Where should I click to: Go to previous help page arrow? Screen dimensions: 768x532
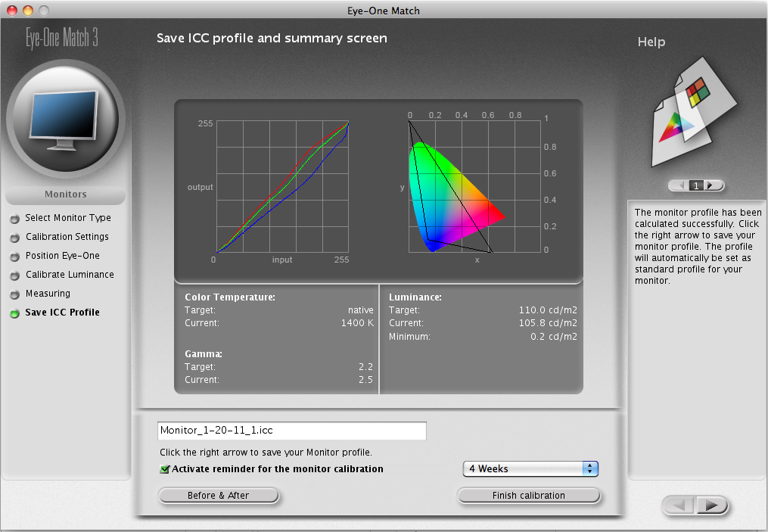tap(681, 185)
